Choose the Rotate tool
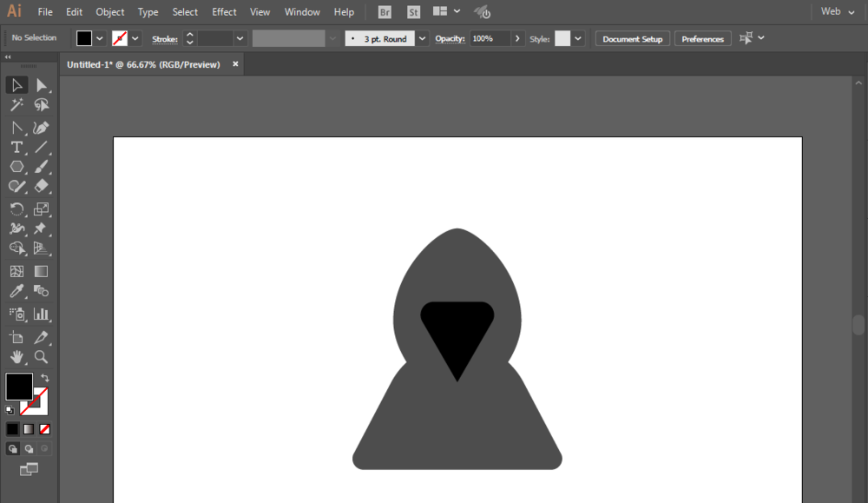The height and width of the screenshot is (503, 868). tap(16, 208)
